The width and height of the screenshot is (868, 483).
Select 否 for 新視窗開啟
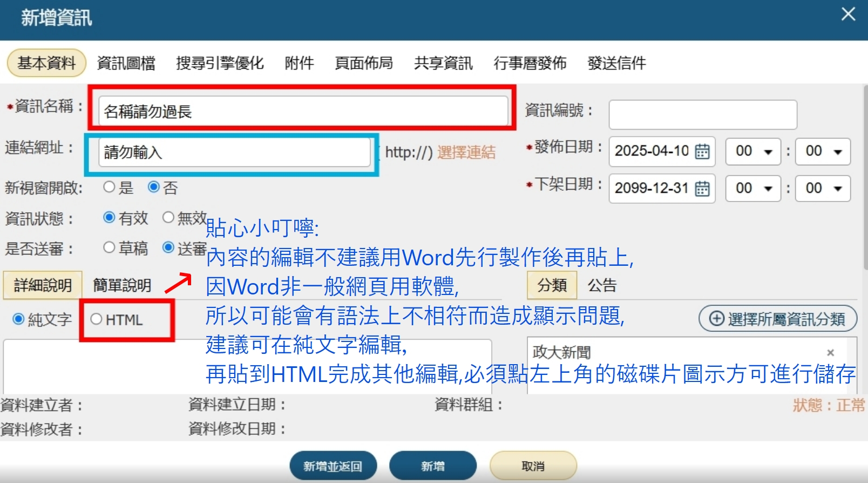pyautogui.click(x=154, y=187)
